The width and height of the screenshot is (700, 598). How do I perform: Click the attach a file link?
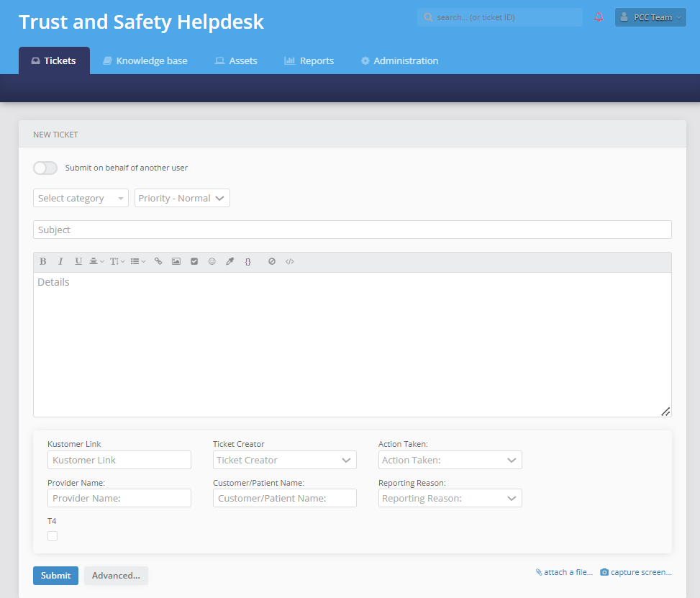[x=564, y=573]
